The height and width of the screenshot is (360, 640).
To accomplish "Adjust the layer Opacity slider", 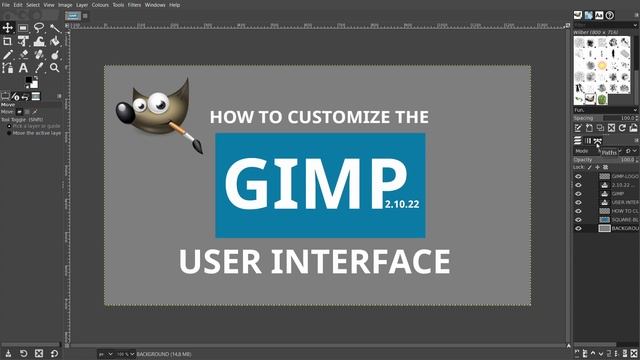I will 605,160.
